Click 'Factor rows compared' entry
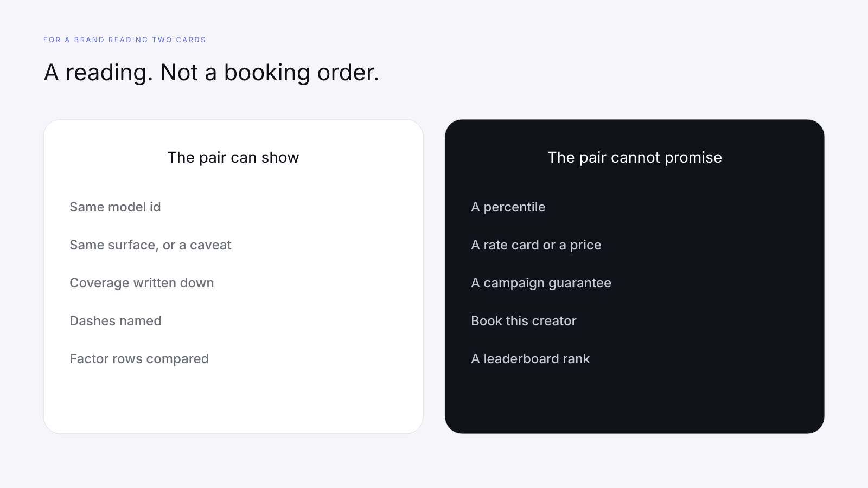The image size is (868, 488). [x=139, y=359]
